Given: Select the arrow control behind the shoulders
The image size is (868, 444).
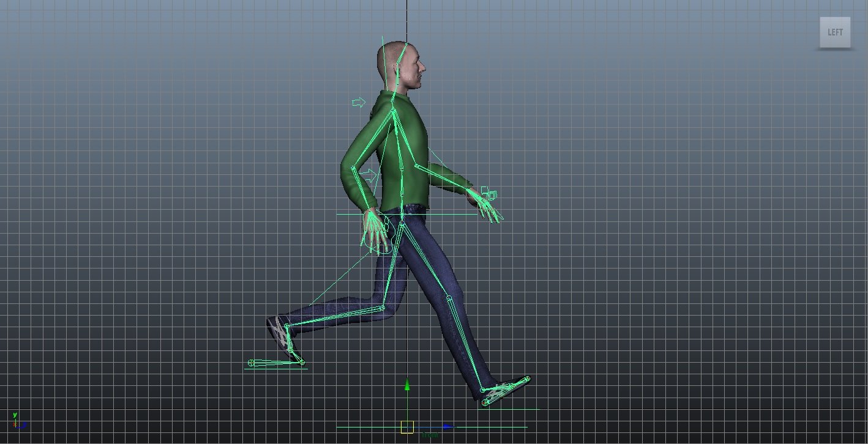Looking at the screenshot, I should point(359,102).
